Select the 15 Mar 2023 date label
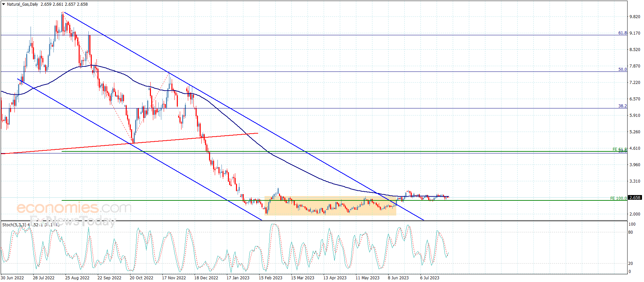644x282 pixels. click(x=303, y=278)
